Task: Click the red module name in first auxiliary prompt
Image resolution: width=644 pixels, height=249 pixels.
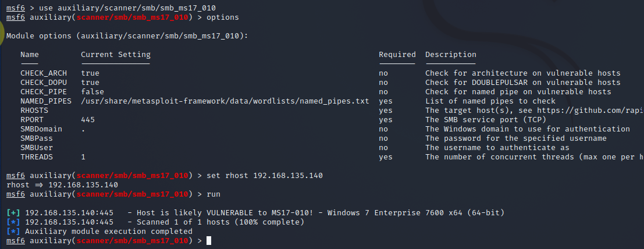Action: coord(132,17)
